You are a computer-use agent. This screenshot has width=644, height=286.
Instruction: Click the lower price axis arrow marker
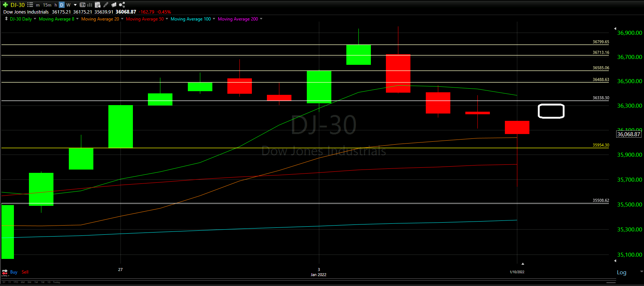pyautogui.click(x=615, y=261)
